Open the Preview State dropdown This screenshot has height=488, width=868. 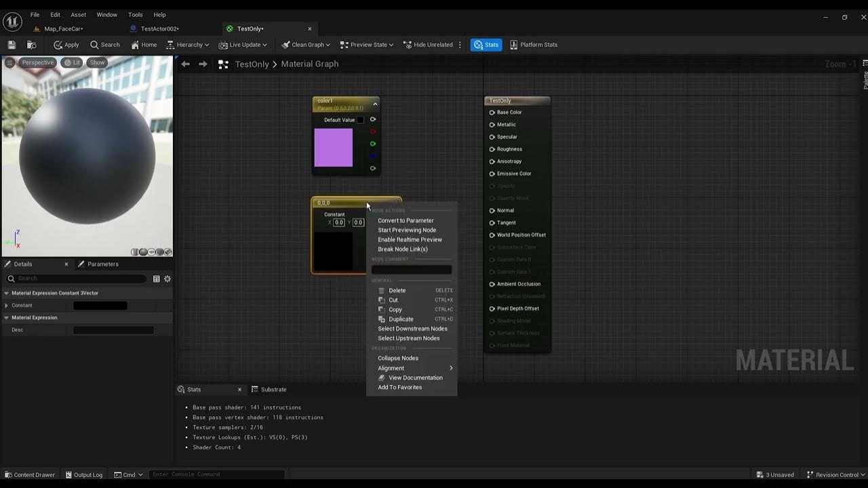coord(367,45)
